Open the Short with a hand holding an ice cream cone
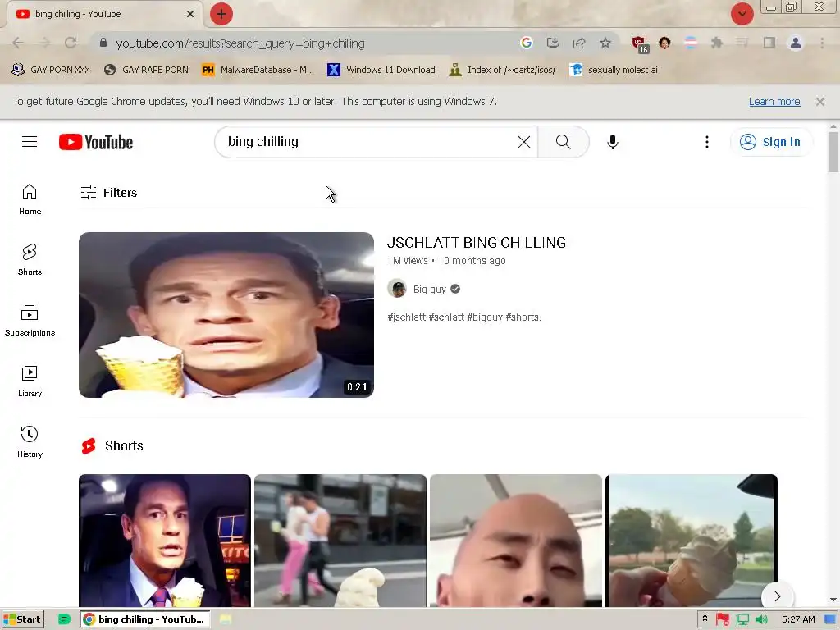The height and width of the screenshot is (630, 840). [x=691, y=541]
